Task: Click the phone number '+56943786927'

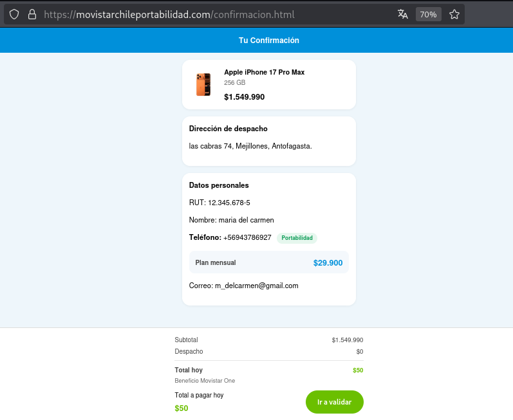Action: click(x=247, y=237)
